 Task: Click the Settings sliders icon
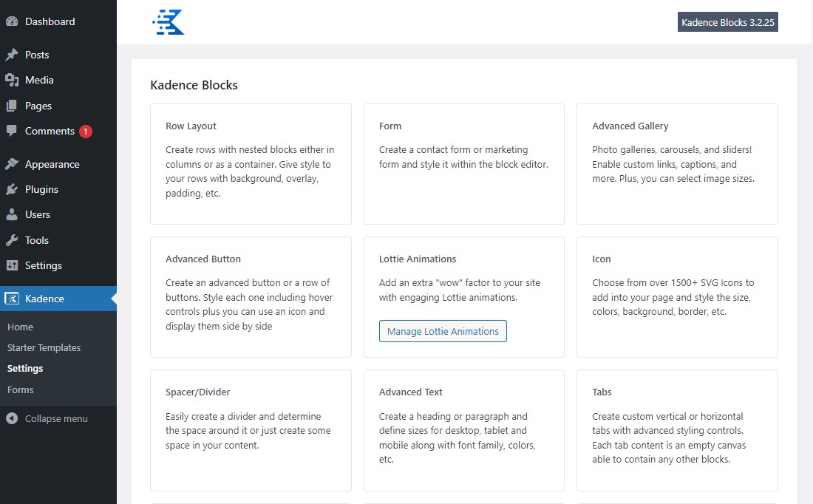point(12,265)
